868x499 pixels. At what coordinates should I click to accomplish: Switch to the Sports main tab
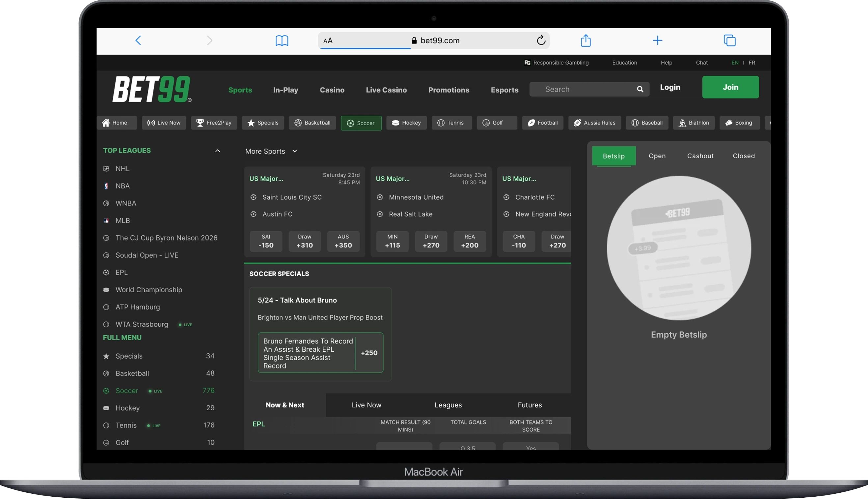click(x=240, y=90)
